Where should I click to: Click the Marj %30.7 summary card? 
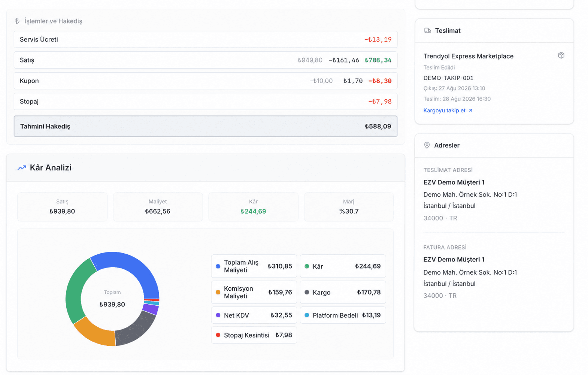[x=349, y=207]
